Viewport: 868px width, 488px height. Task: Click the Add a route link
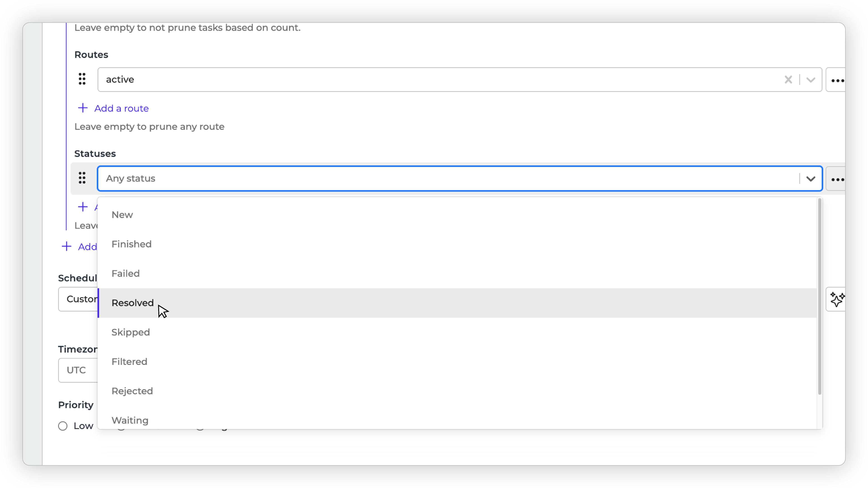click(121, 108)
